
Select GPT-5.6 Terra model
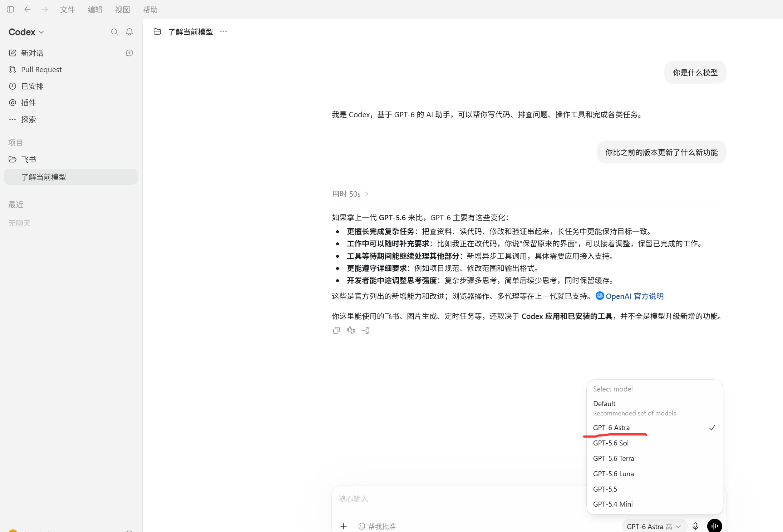pos(655,458)
